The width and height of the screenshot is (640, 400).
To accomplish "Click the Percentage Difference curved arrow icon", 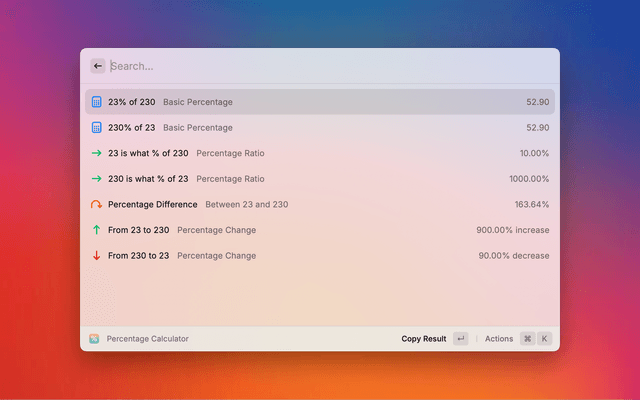I will click(97, 205).
